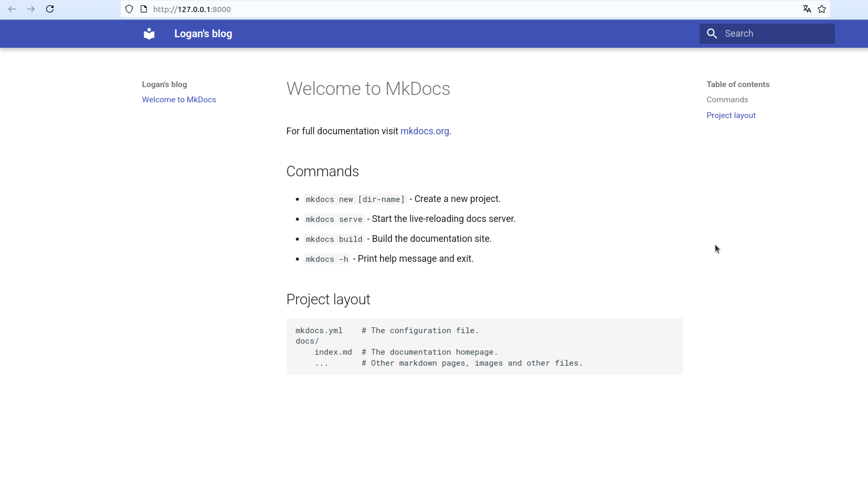868x500 pixels.
Task: Click the magnifier icon in the search box
Action: (x=712, y=34)
